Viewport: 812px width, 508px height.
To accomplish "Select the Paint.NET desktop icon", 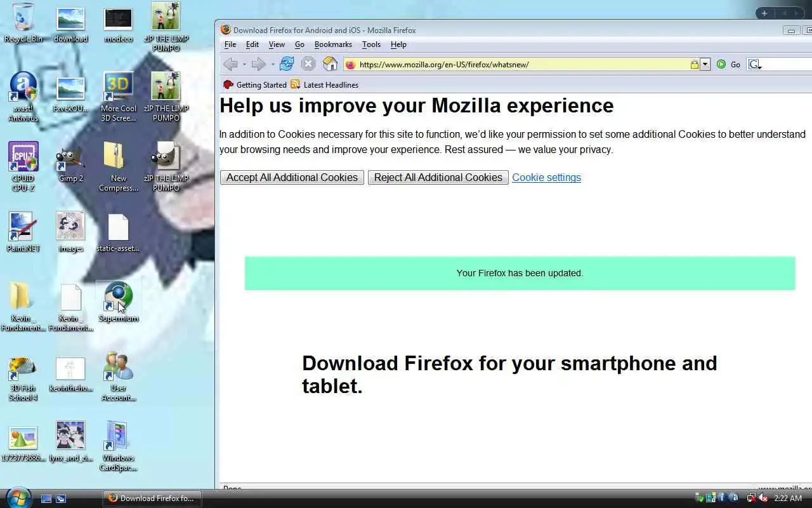I will [x=23, y=232].
